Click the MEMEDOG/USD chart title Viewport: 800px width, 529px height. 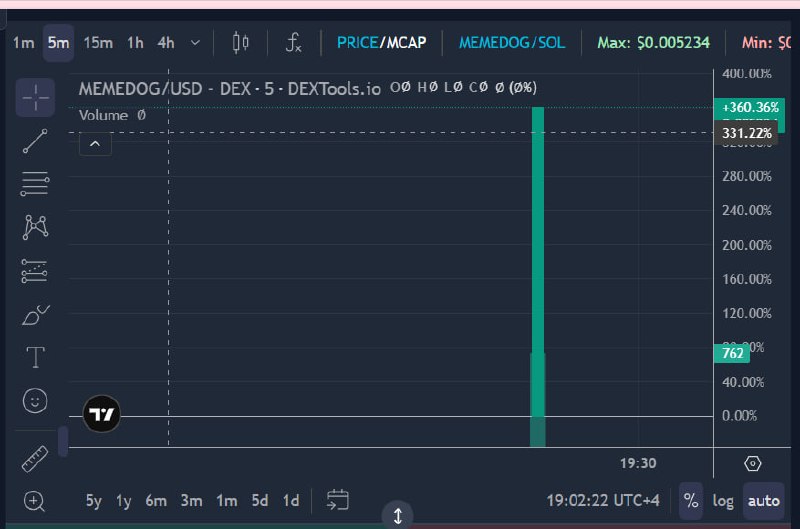230,89
